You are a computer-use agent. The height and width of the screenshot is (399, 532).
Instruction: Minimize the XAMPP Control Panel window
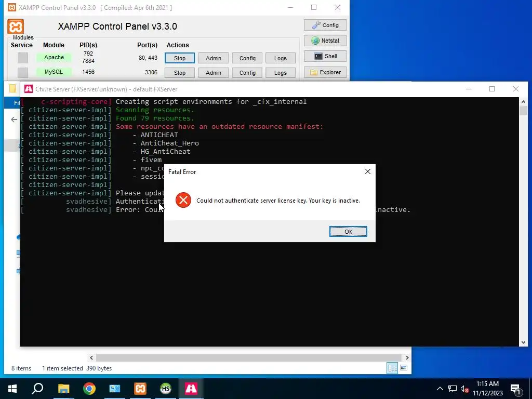(x=290, y=7)
